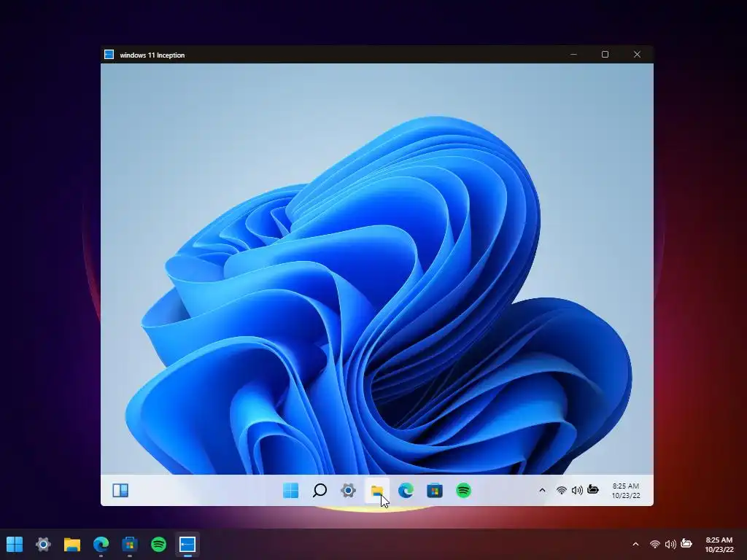Open Spotify from the outer taskbar
Image resolution: width=747 pixels, height=560 pixels.
point(158,544)
